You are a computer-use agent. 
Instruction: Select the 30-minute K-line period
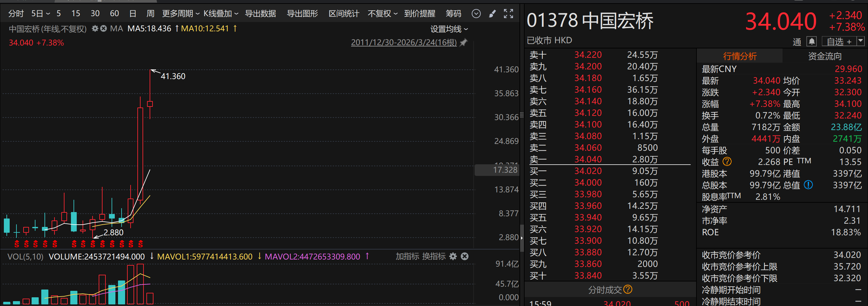click(95, 14)
